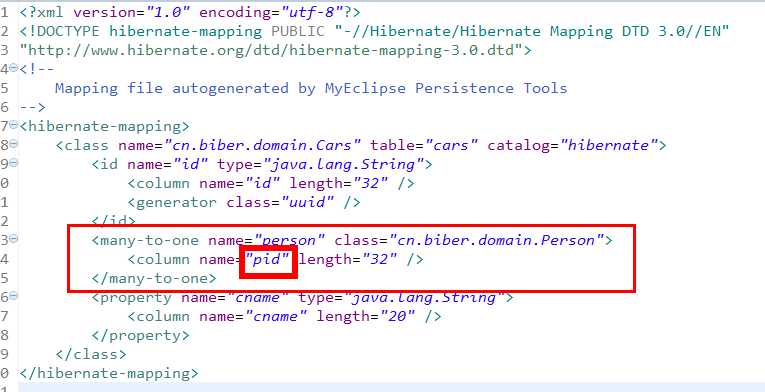Collapse the comment block fold marker at line 4

point(13,67)
